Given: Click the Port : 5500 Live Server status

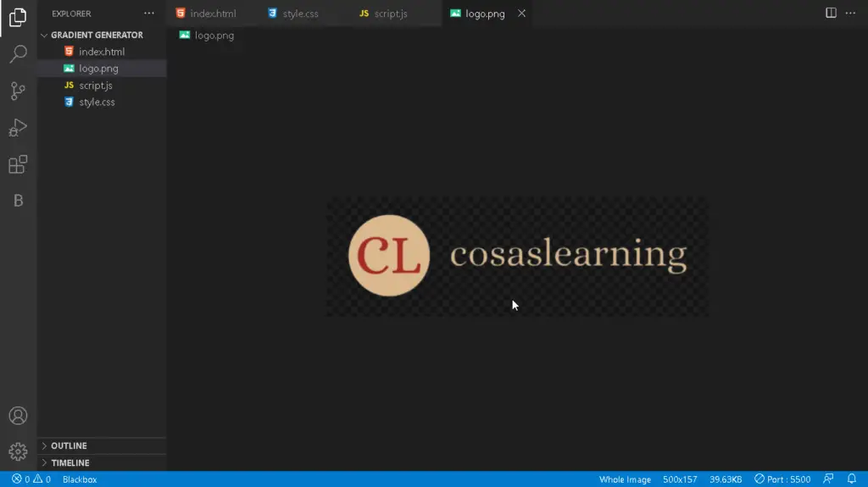Looking at the screenshot, I should 782,479.
